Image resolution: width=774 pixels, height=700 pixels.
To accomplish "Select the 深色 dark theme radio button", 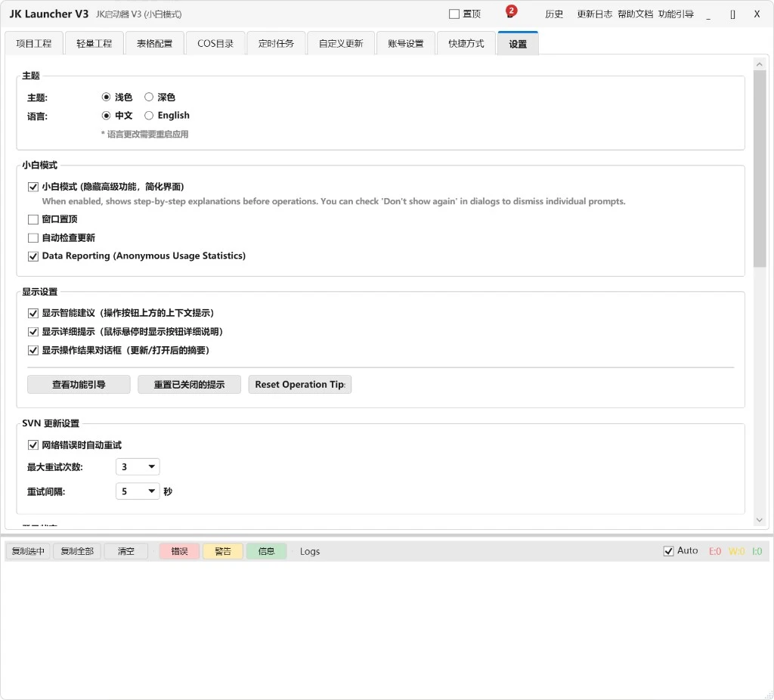I will [x=150, y=97].
